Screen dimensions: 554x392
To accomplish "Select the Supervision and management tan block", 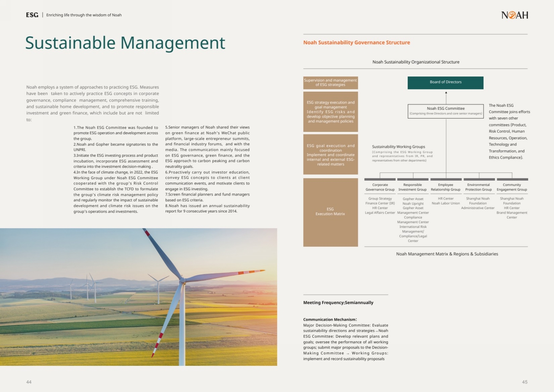I will pyautogui.click(x=330, y=82).
